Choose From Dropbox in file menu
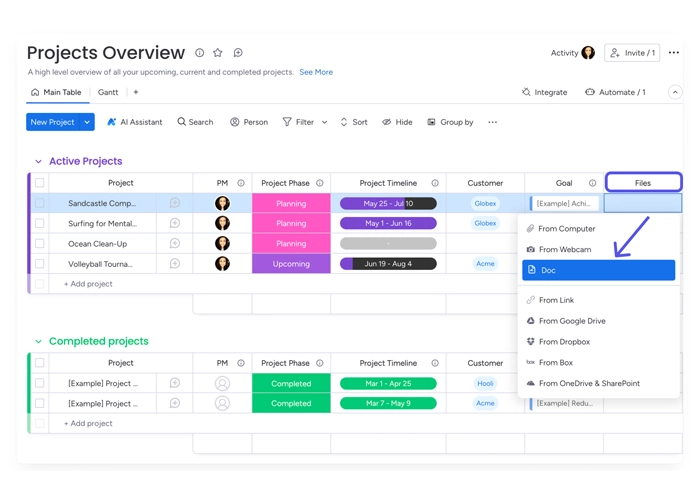700x497 pixels. coord(598,342)
